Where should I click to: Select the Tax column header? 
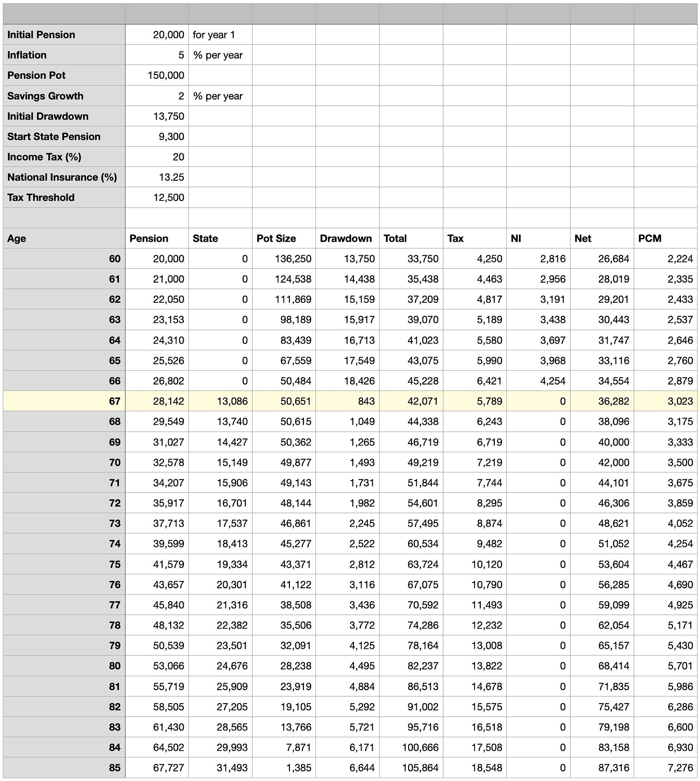tap(475, 238)
